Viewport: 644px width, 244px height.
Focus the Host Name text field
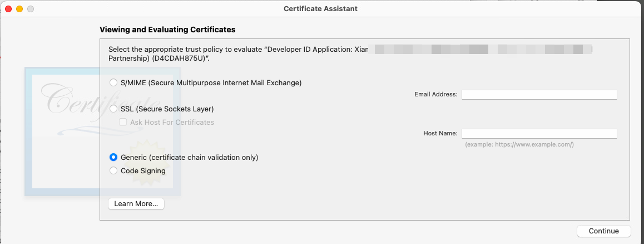click(x=539, y=134)
